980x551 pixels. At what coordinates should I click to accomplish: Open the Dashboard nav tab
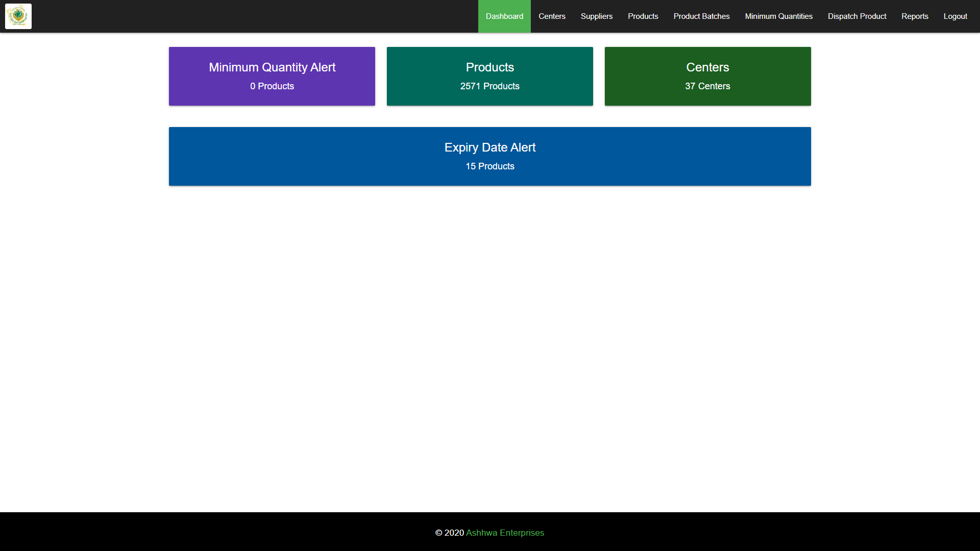(x=504, y=16)
